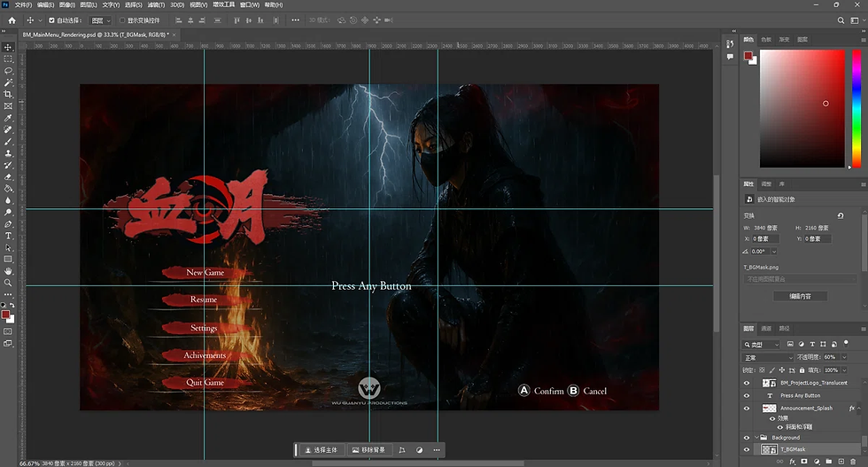Hide the BM_ProjectLogo_Translucent layer
Image resolution: width=868 pixels, height=467 pixels.
click(x=746, y=383)
